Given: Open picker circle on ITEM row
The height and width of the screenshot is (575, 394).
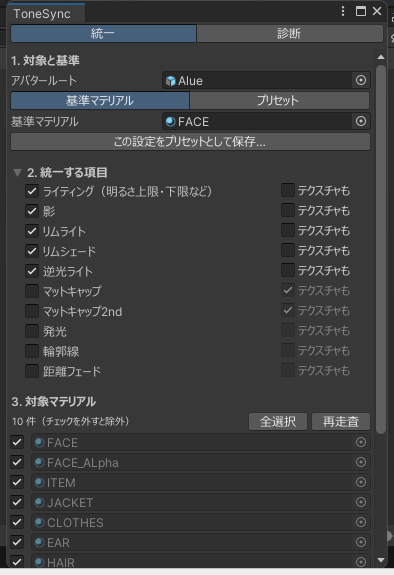Looking at the screenshot, I should [x=361, y=482].
